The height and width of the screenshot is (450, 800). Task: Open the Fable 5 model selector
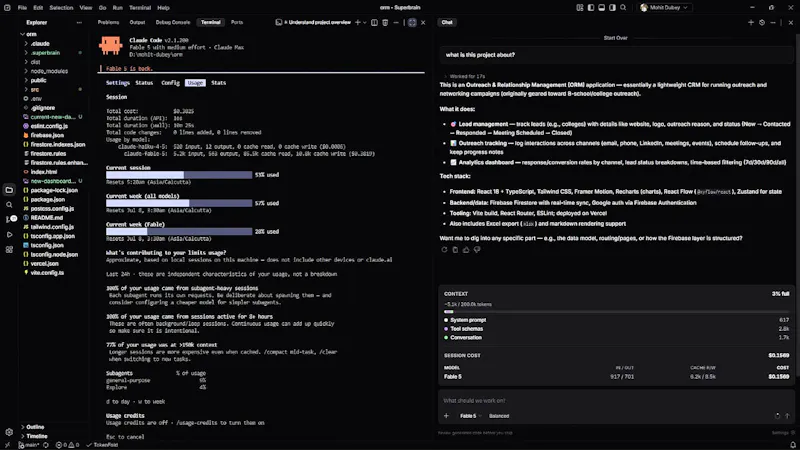pyautogui.click(x=470, y=416)
